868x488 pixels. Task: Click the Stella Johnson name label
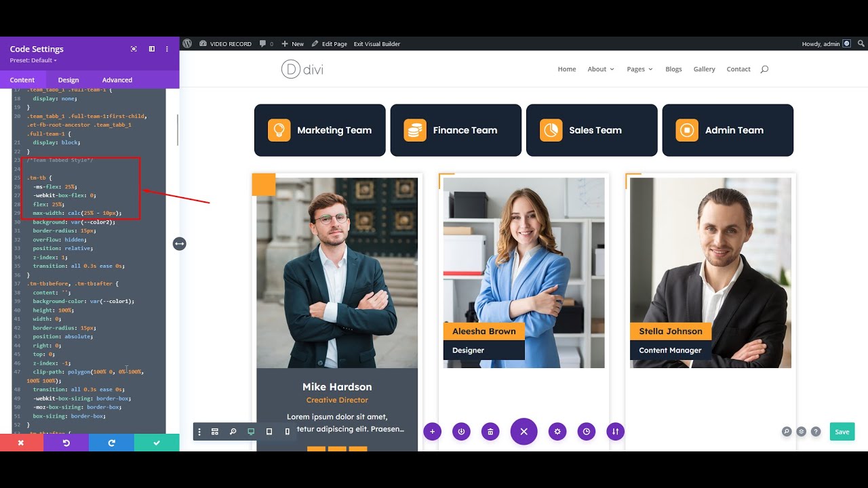point(671,331)
